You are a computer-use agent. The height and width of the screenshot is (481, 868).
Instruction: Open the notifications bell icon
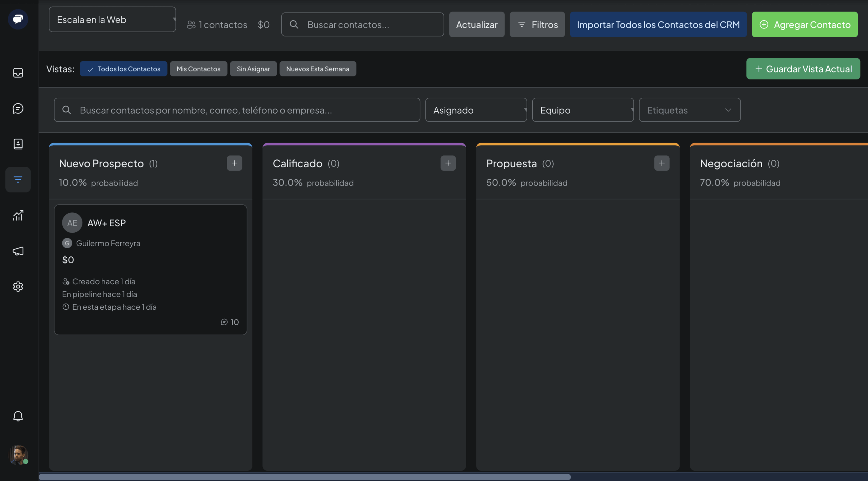click(x=18, y=416)
